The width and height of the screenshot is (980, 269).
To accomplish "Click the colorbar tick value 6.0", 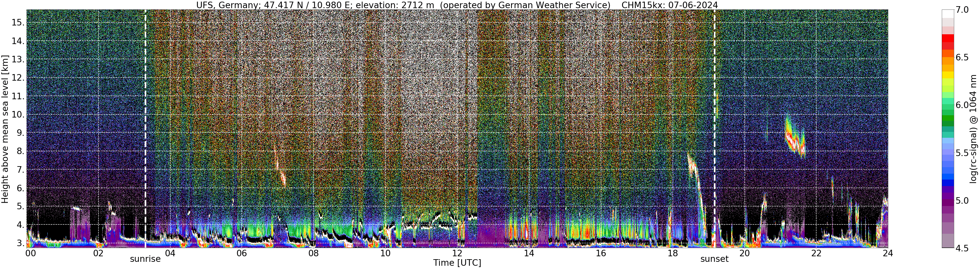I will (x=962, y=105).
